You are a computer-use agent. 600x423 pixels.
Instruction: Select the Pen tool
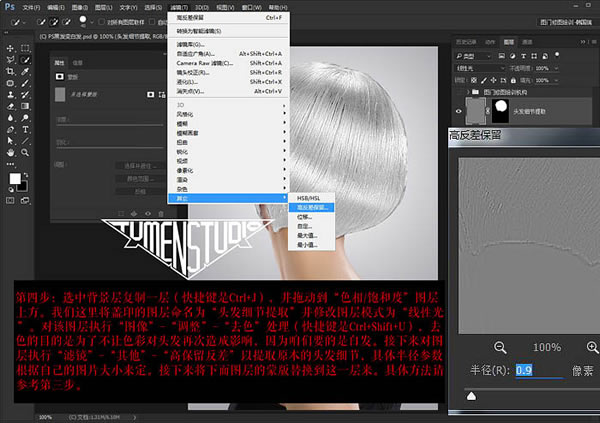coord(10,129)
